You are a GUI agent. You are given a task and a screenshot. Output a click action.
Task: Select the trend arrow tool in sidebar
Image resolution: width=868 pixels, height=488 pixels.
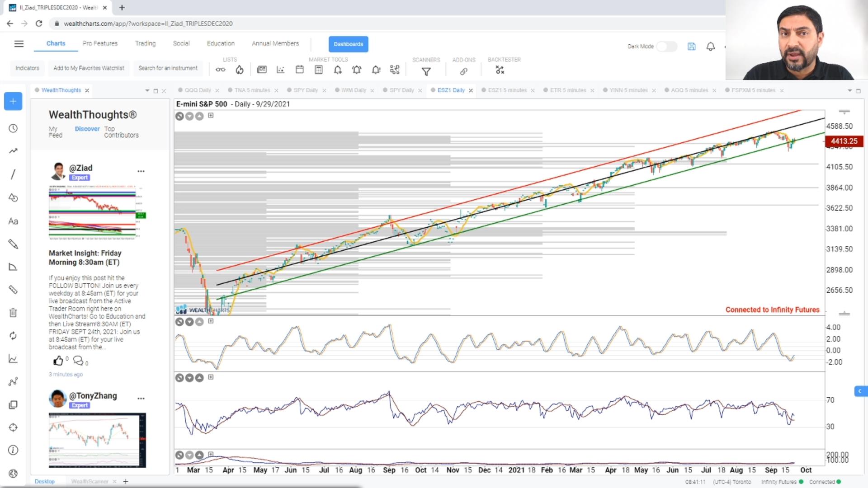point(13,151)
